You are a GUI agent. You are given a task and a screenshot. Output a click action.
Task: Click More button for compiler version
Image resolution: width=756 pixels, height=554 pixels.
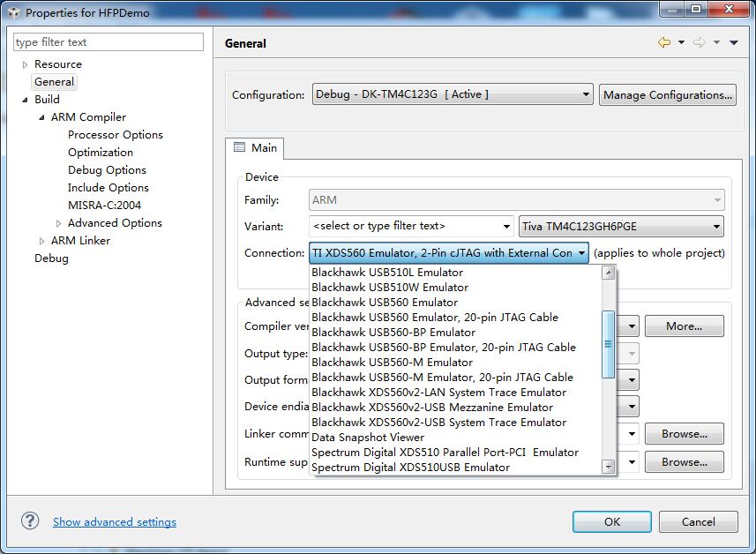tap(685, 326)
